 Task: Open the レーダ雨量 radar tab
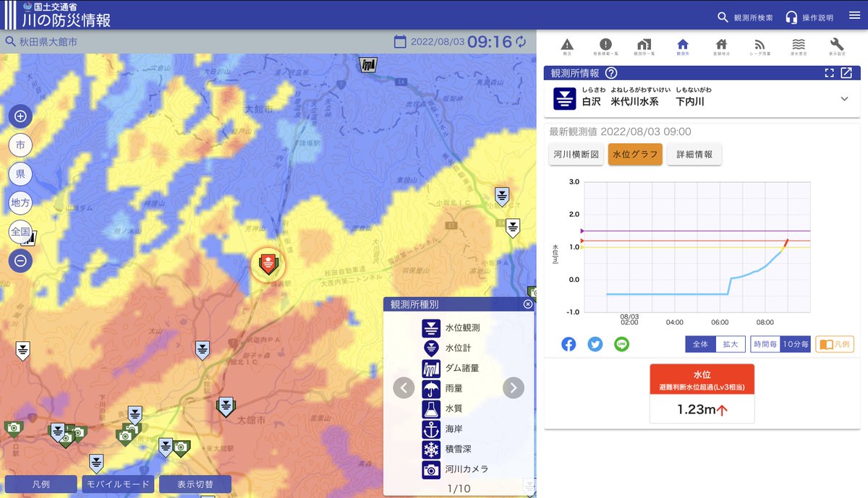[759, 47]
